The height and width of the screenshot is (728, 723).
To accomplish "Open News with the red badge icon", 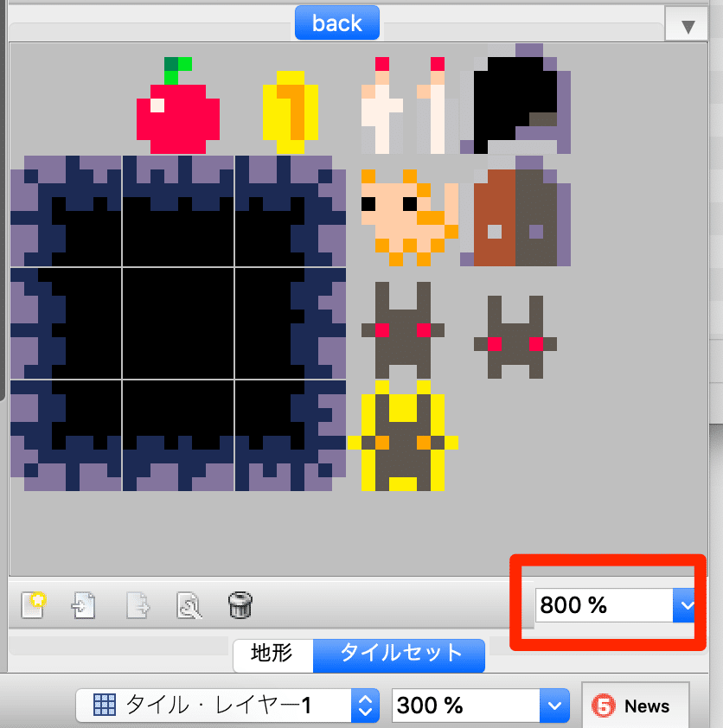I will [601, 706].
